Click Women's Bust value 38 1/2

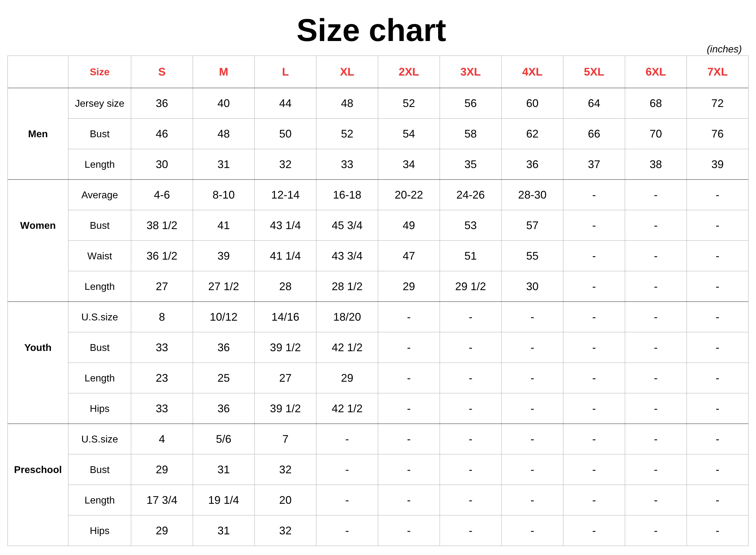point(162,225)
